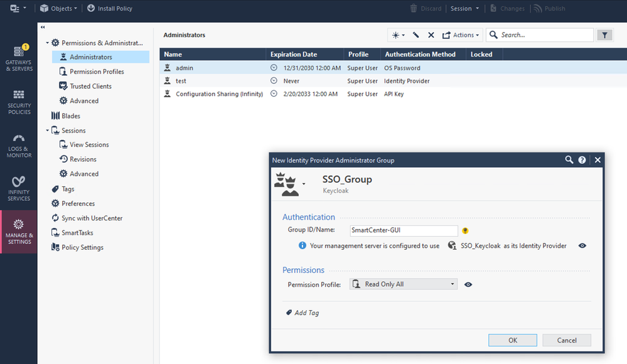Click the filter funnel icon beside search
Screen dimensions: 627x364
pyautogui.click(x=604, y=35)
